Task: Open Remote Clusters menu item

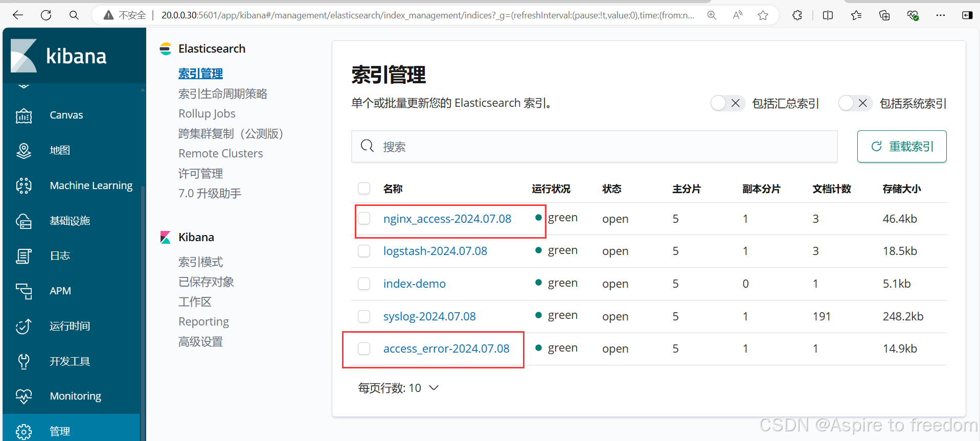Action: [x=221, y=153]
